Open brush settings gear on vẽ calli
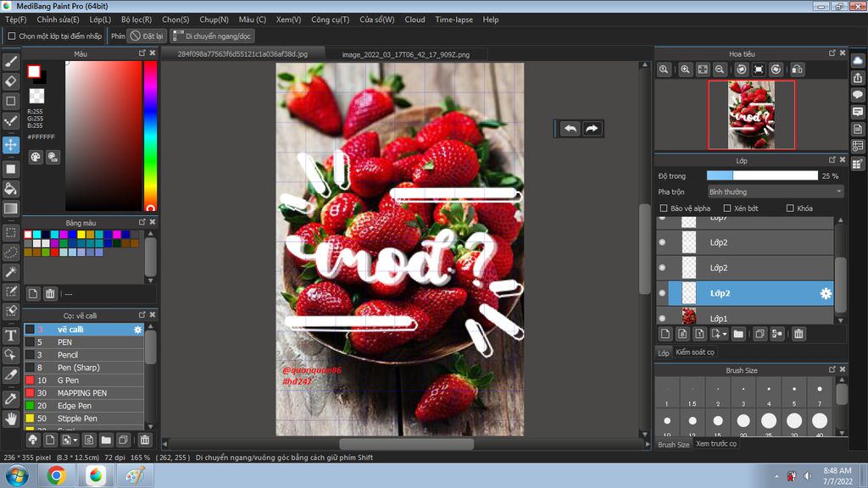Screen dimensions: 868x488 tap(137, 330)
